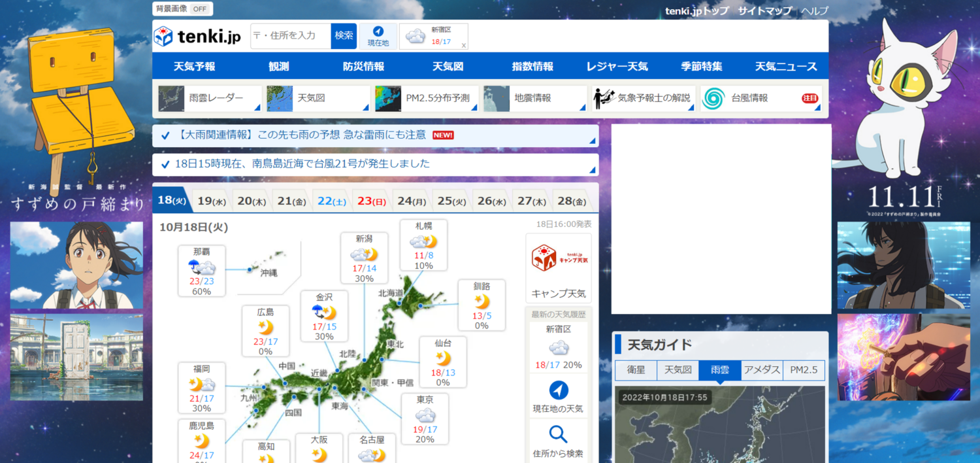Image resolution: width=980 pixels, height=463 pixels.
Task: Select the 19(水) forecast date tab
Action: pos(212,201)
